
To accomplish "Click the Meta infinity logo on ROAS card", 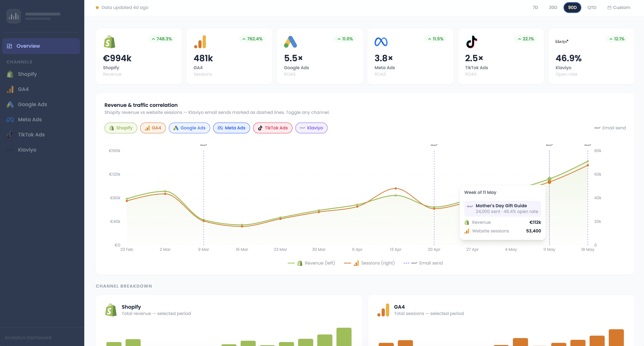I will (x=381, y=42).
